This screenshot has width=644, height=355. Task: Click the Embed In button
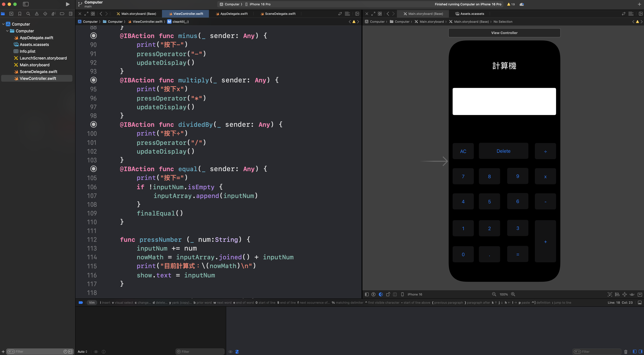point(640,294)
